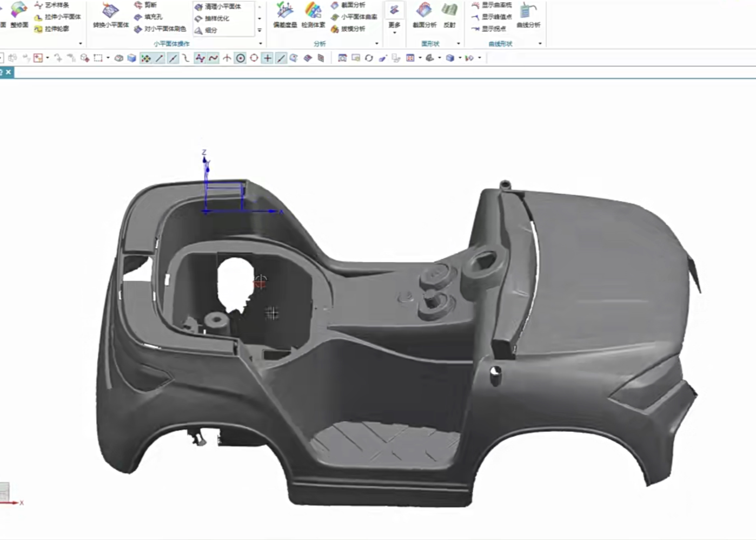This screenshot has width=756, height=540.
Task: Open 小平面体曲率 facet curvature analysis
Action: (x=354, y=17)
